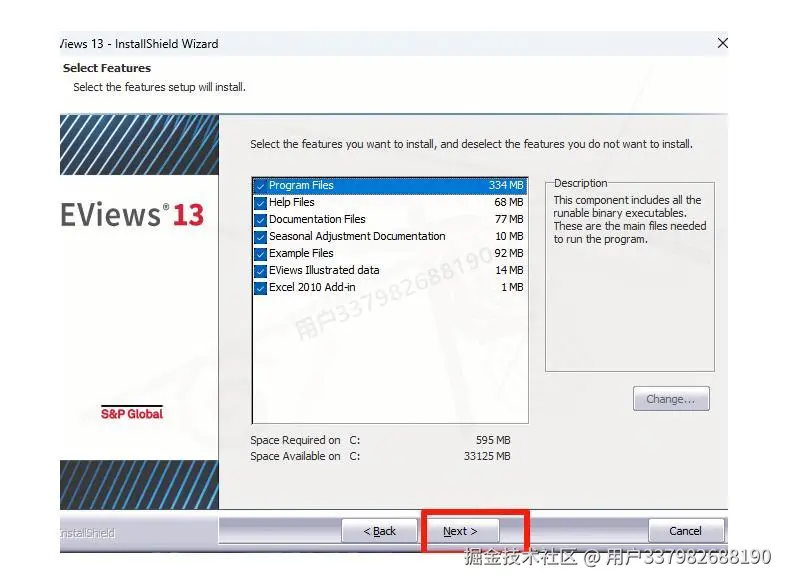Click the '334 MB' size value
Image resolution: width=788 pixels, height=584 pixels.
click(506, 185)
